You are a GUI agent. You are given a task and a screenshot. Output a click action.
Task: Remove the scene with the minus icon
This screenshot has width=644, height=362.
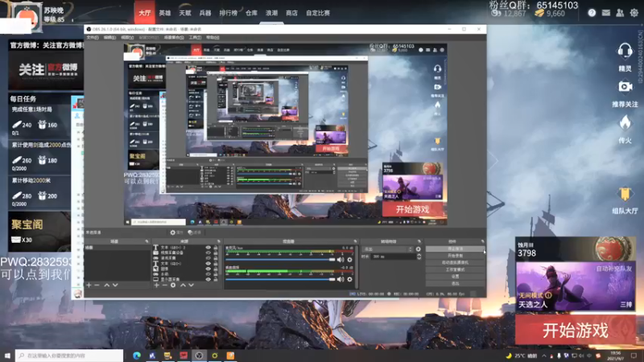tap(97, 285)
